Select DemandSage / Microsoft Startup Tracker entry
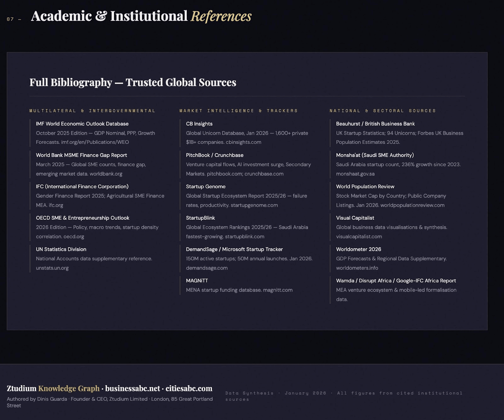 coord(234,249)
